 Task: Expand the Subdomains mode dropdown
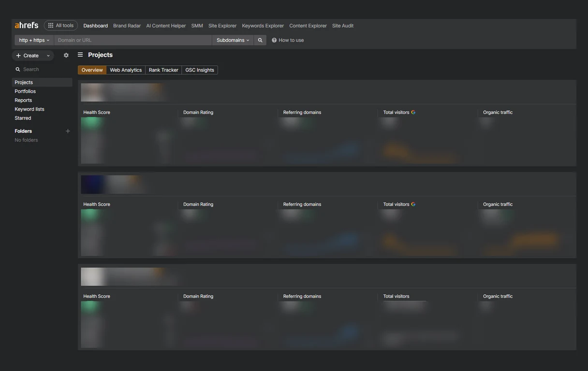233,40
